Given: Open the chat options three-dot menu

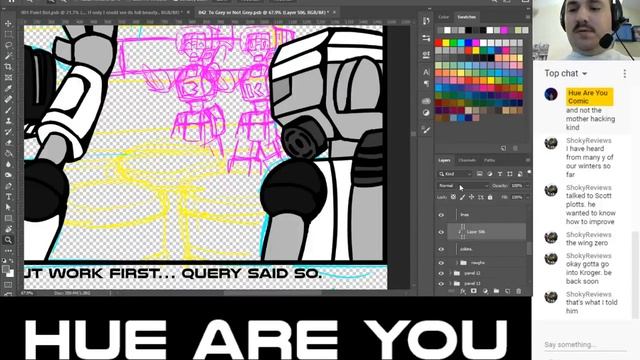Looking at the screenshot, I should pos(624,73).
